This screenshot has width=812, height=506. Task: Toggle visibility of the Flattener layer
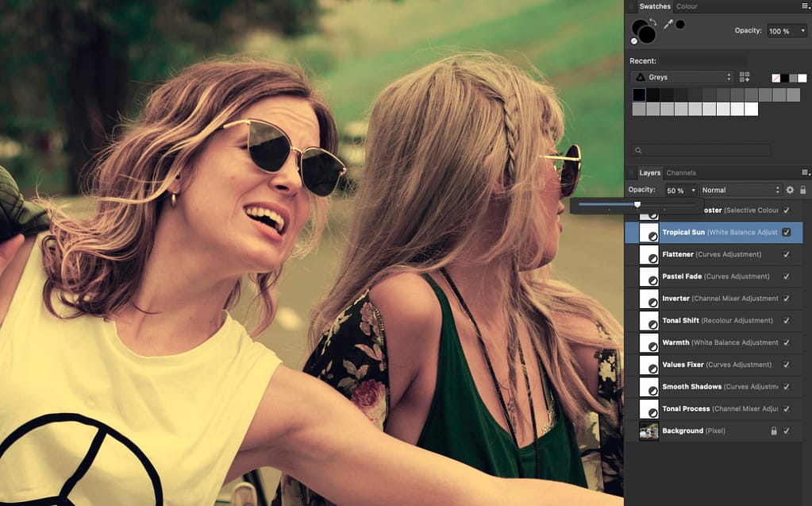[x=787, y=254]
